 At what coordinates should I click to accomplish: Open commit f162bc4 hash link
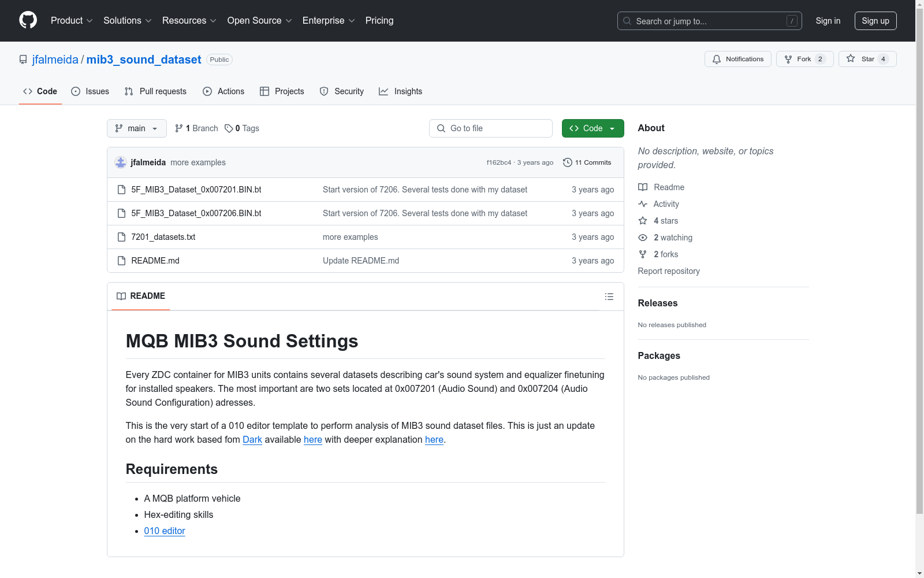click(x=499, y=162)
